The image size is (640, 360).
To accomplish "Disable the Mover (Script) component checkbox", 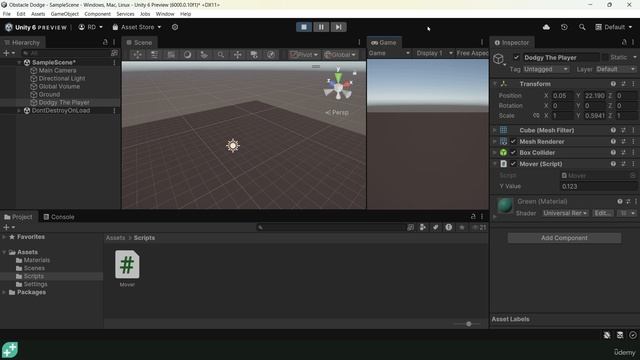I will [513, 164].
